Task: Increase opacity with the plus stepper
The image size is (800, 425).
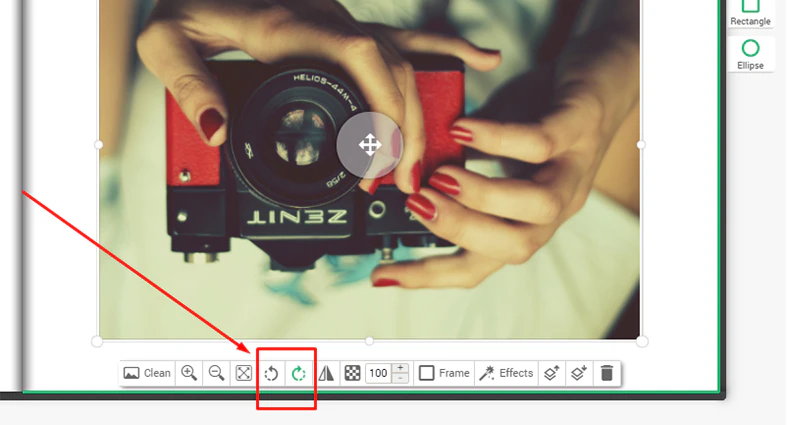Action: pos(401,368)
